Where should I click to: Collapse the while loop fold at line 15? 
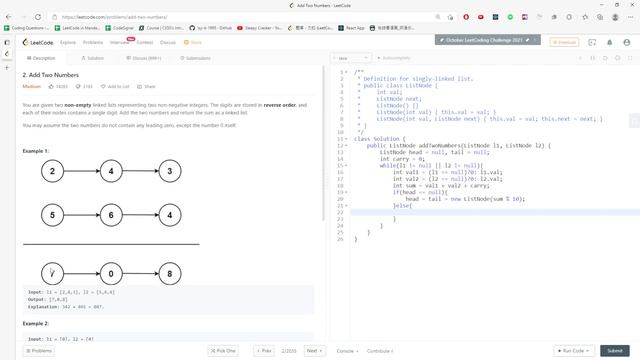point(347,166)
